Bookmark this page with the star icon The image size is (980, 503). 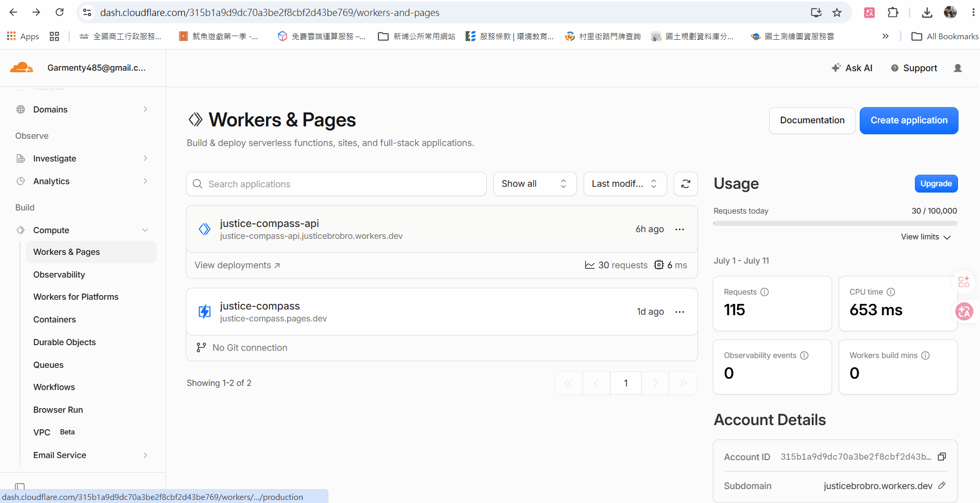(837, 12)
